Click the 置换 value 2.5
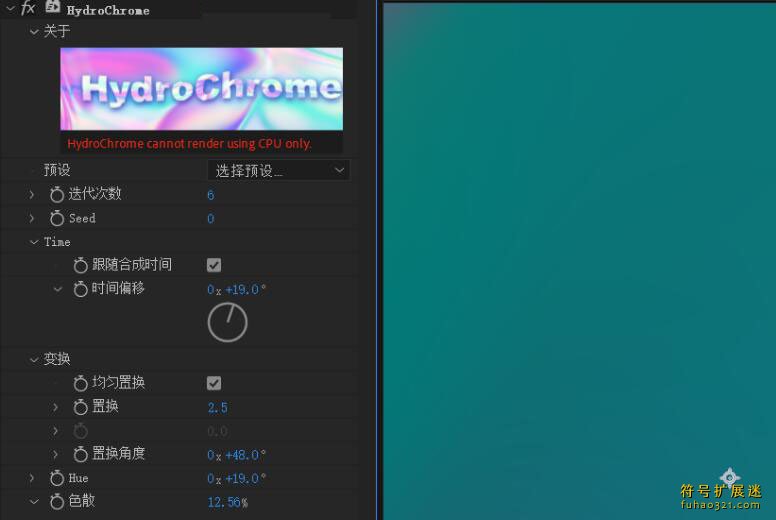Viewport: 776px width, 520px height. (x=218, y=408)
